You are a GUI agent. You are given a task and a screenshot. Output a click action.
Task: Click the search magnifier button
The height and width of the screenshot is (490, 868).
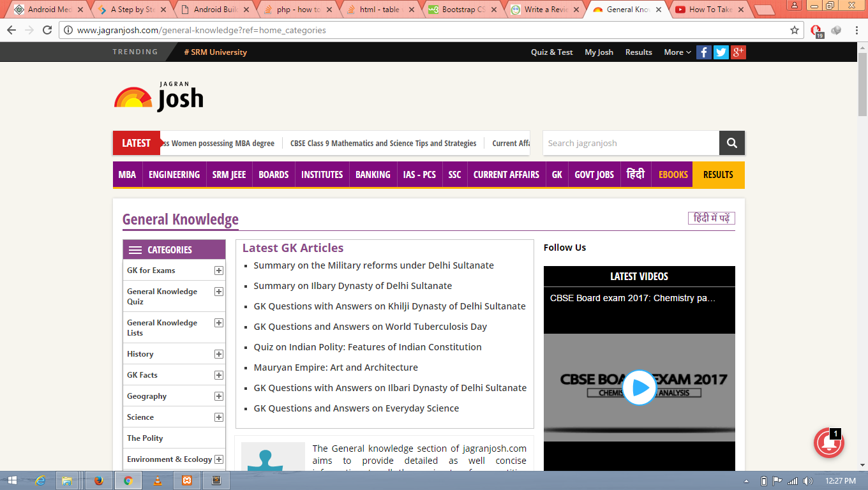(732, 143)
